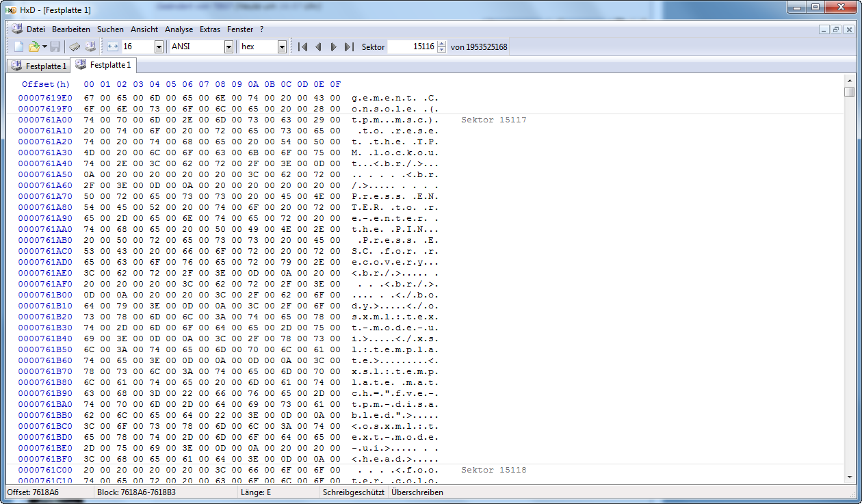Go to the previous sector
862x504 pixels.
click(318, 47)
